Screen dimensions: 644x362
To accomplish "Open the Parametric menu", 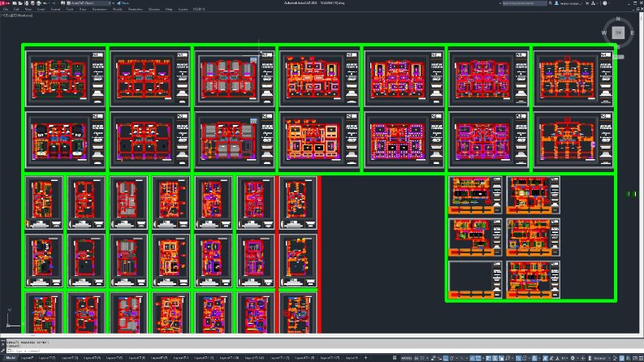I will pyautogui.click(x=135, y=9).
